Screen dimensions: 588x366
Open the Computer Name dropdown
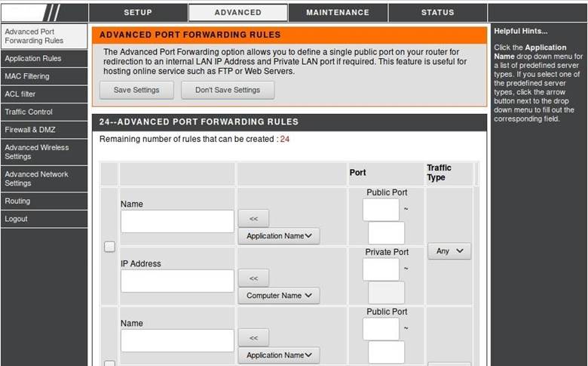(x=279, y=296)
